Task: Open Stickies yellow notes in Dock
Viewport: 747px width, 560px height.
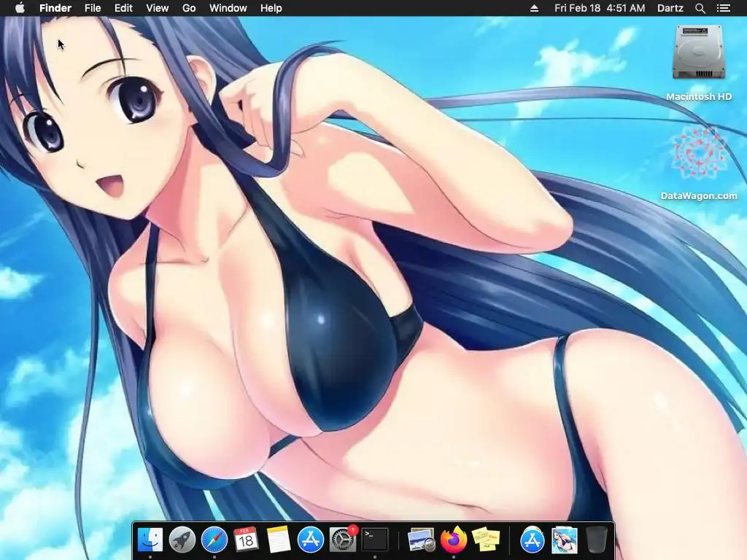Action: [485, 540]
